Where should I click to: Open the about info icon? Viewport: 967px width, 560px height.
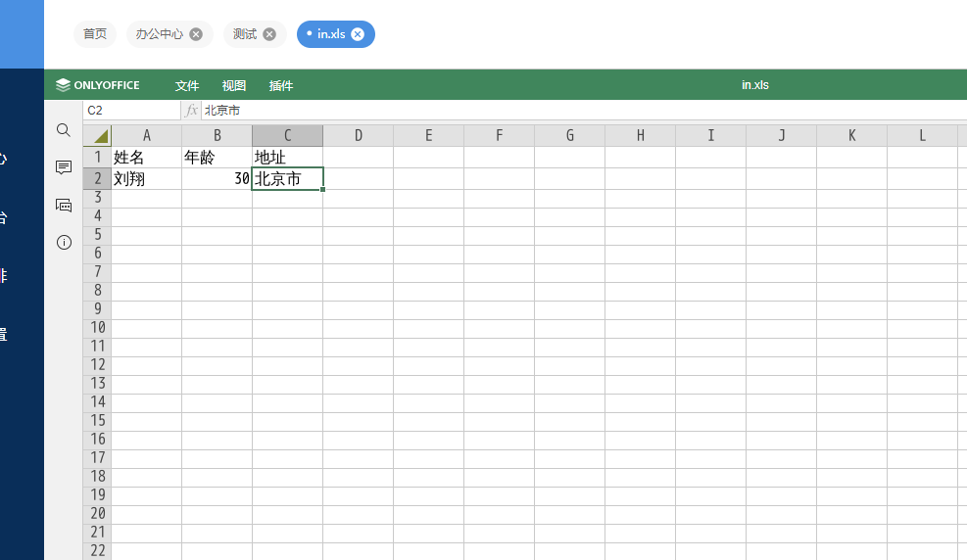point(64,242)
